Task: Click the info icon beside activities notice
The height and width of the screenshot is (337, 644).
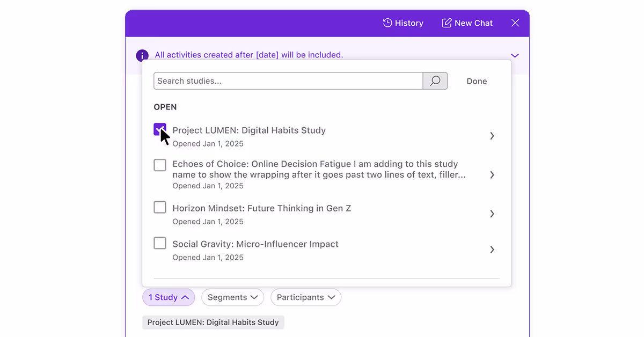Action: tap(142, 55)
